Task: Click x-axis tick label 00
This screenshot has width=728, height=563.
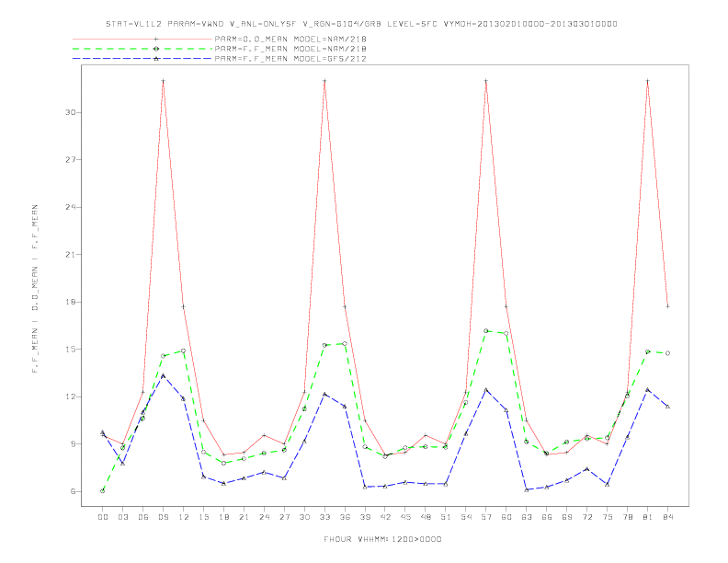Action: point(103,517)
